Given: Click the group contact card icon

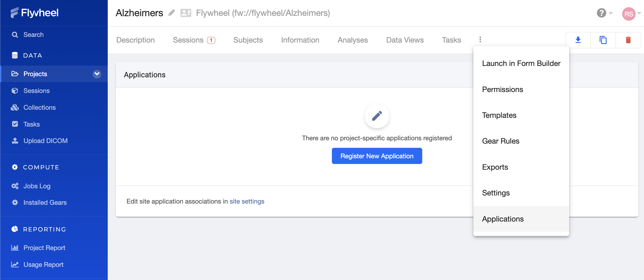Looking at the screenshot, I should tap(186, 13).
